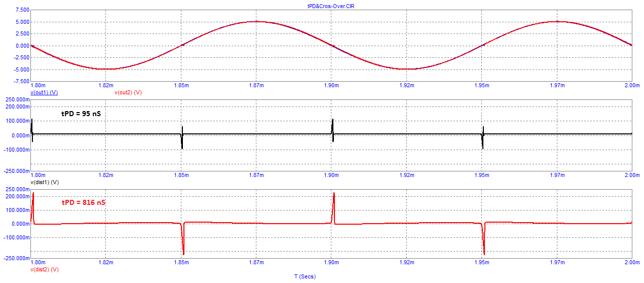Click the red positive spike at 1.90m
This screenshot has height=283, width=644.
pos(333,207)
